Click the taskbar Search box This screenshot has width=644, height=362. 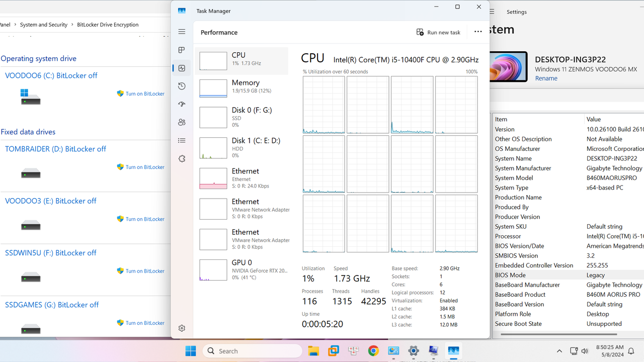click(253, 351)
